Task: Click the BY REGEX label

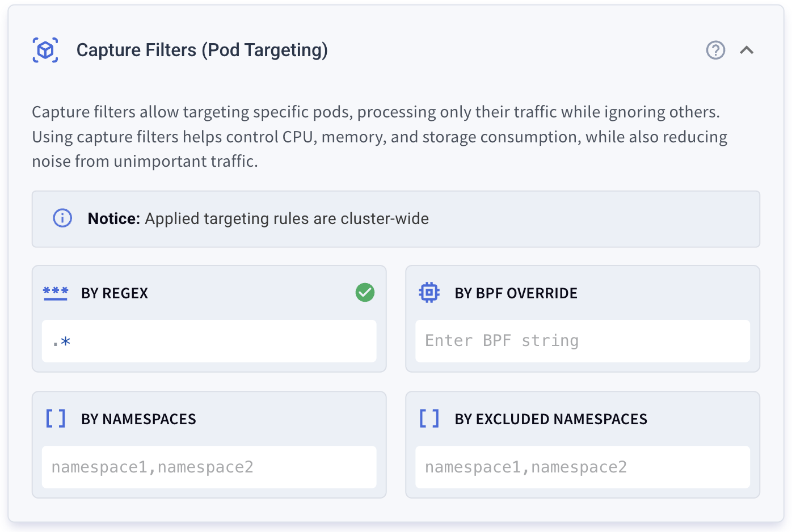Action: pos(115,293)
